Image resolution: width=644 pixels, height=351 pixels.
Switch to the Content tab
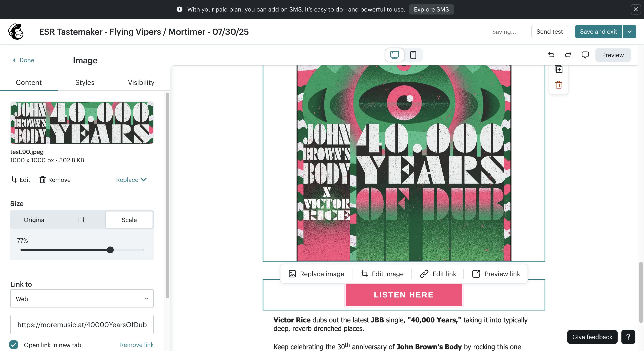(x=29, y=82)
